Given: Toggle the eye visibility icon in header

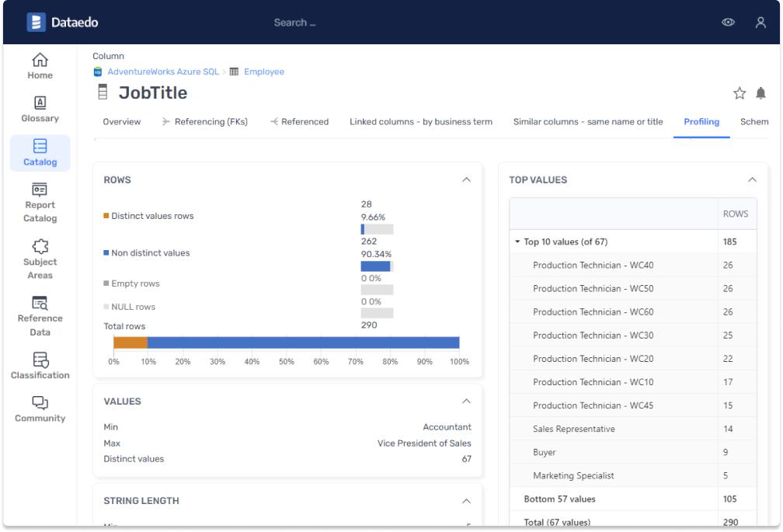Looking at the screenshot, I should [x=728, y=23].
